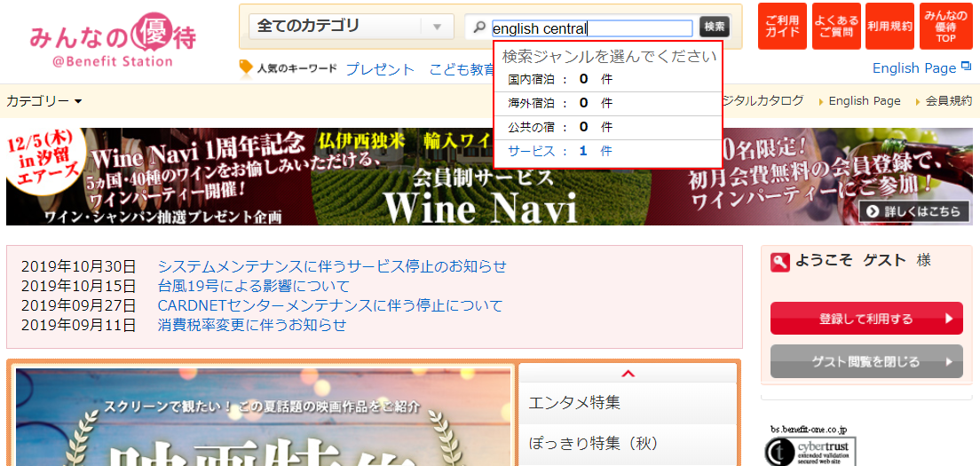Click the red key icon beside ようこそ
980x466 pixels.
coord(780,262)
